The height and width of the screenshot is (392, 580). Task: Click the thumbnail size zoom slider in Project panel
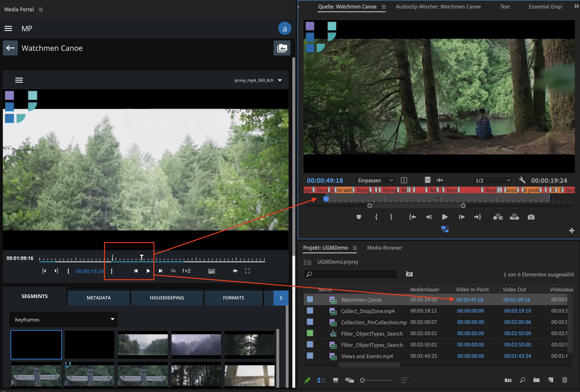(363, 380)
